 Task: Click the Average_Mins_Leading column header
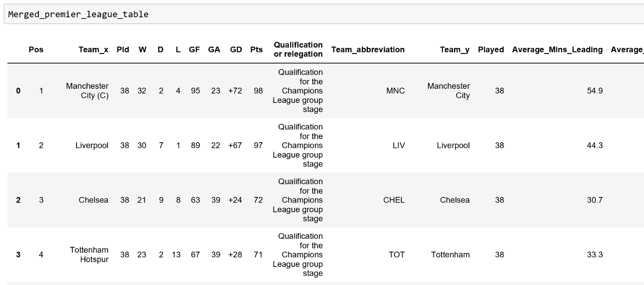click(557, 50)
